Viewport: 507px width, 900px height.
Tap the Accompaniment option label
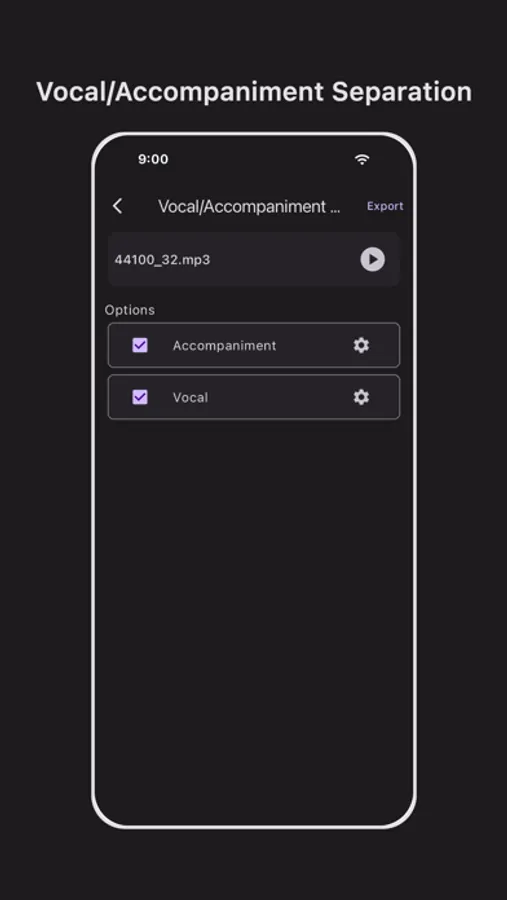(225, 346)
